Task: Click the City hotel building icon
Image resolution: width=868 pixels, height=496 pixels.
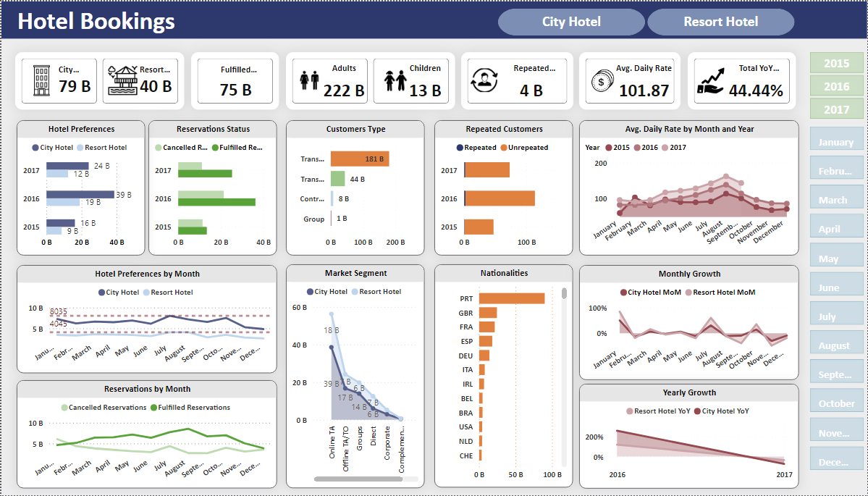Action: 41,81
